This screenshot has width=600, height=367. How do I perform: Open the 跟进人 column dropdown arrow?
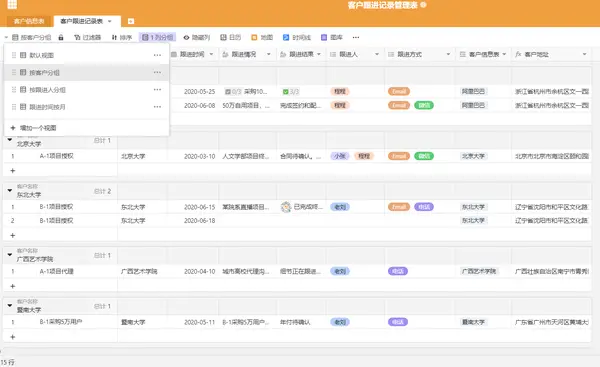point(377,54)
